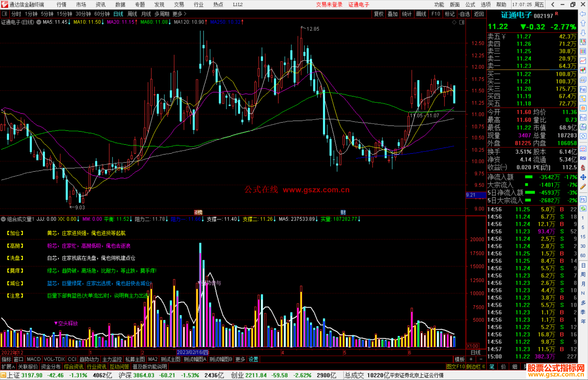The width and height of the screenshot is (588, 380).
Task: Click the zoom-in plus button beside 模板
Action: coord(471,359)
